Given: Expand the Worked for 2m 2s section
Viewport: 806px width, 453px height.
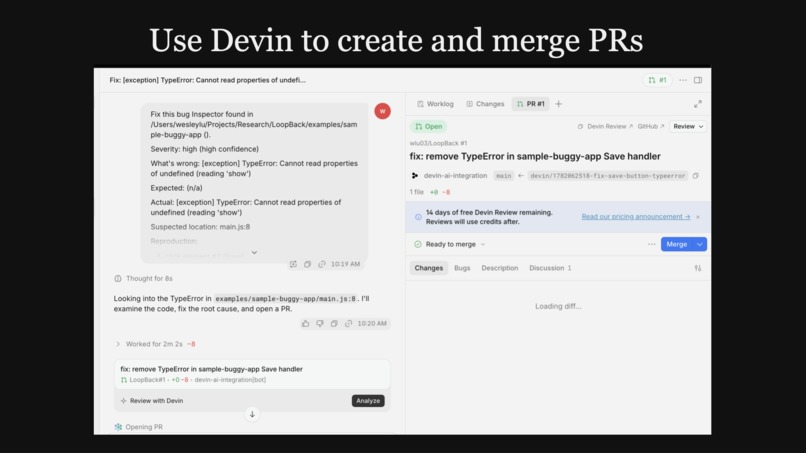Looking at the screenshot, I should point(155,344).
